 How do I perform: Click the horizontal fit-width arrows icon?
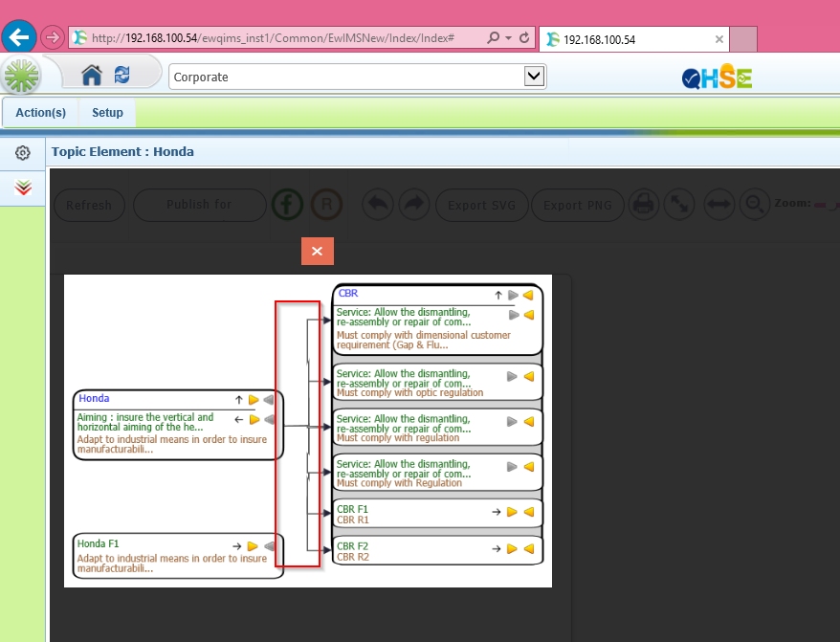[718, 204]
